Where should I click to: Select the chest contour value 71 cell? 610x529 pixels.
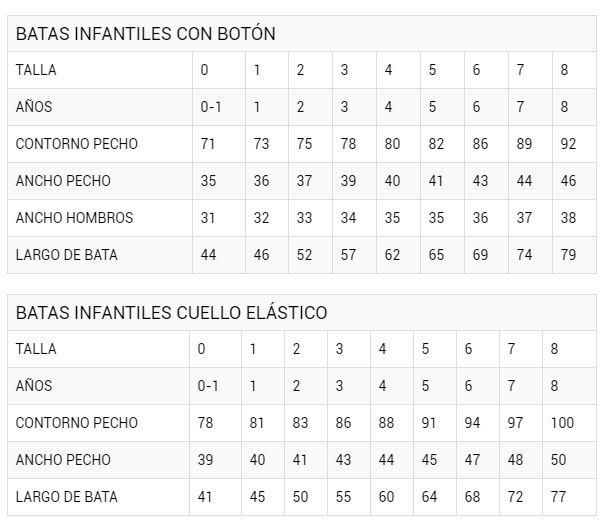coord(208,144)
